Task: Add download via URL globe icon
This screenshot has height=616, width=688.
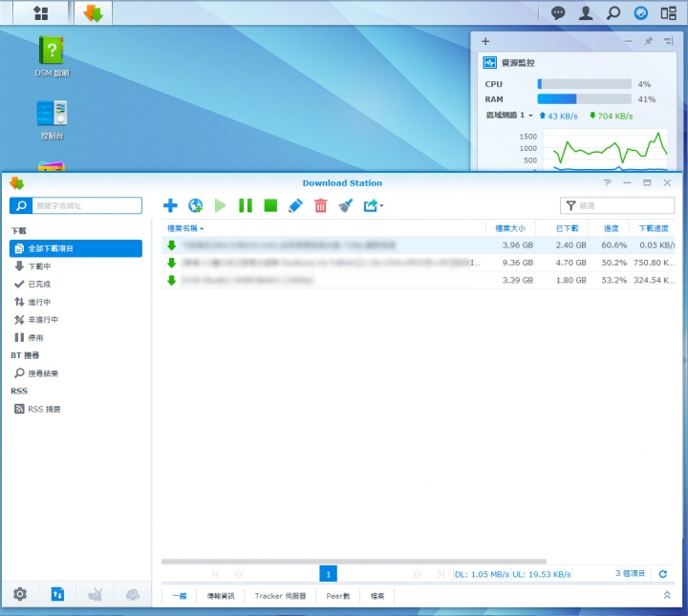Action: (x=195, y=205)
